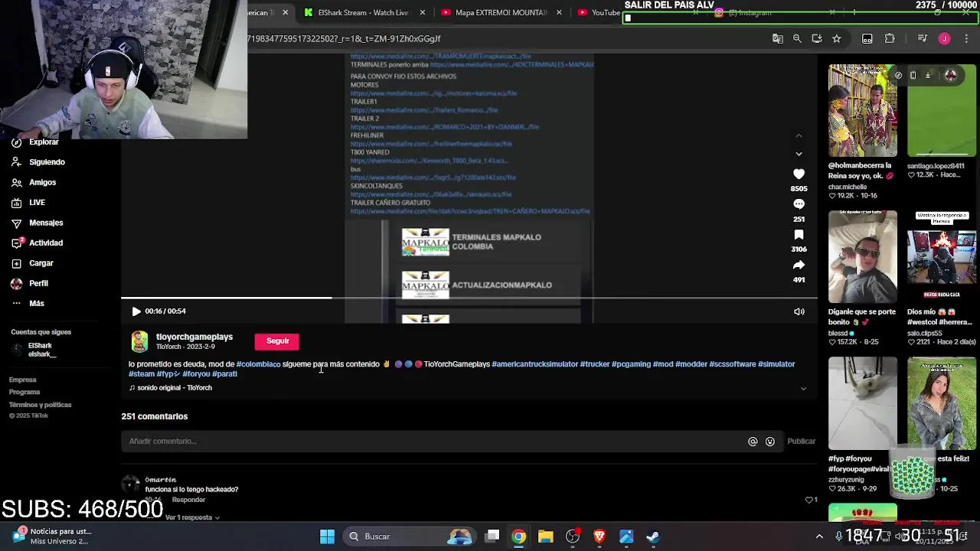Screen dimensions: 980x551
Task: Show hidden system tray icons chevron
Action: pos(819,536)
